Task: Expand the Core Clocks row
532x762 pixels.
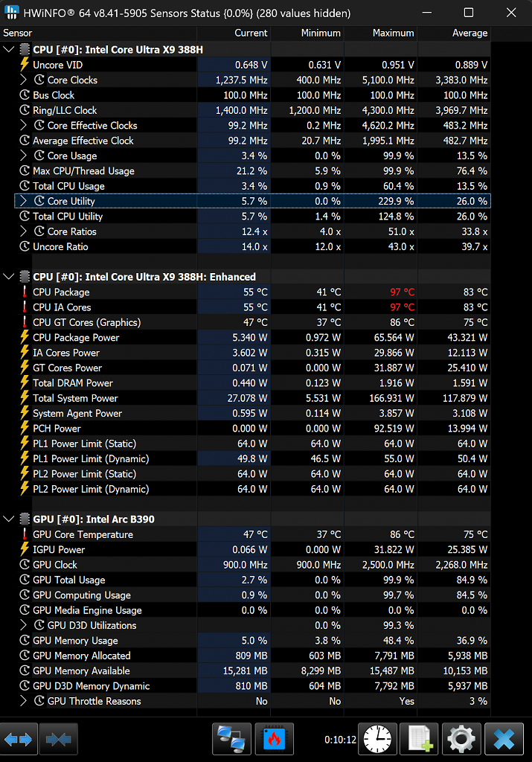Action: tap(23, 80)
